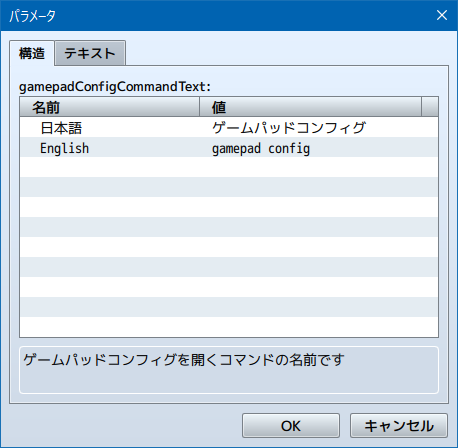458x448 pixels.
Task: Select the 日本語 row name
Action: point(61,128)
